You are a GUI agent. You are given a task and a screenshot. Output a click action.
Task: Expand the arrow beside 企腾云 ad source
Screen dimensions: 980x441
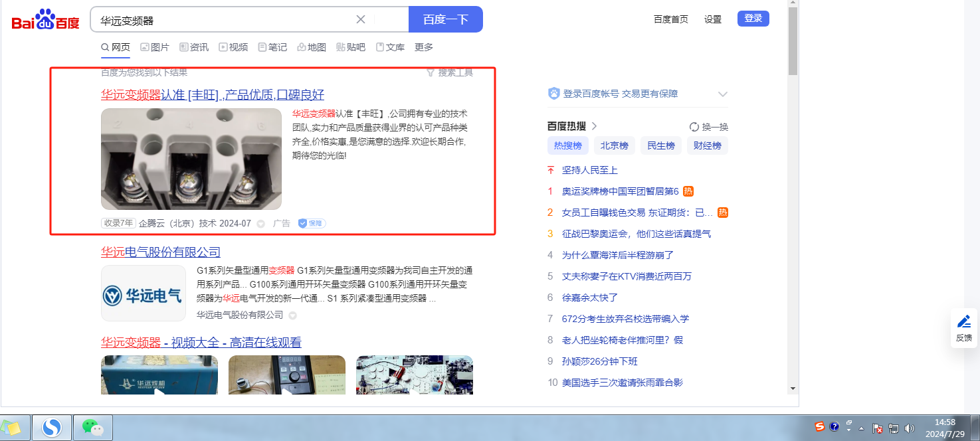(x=260, y=224)
